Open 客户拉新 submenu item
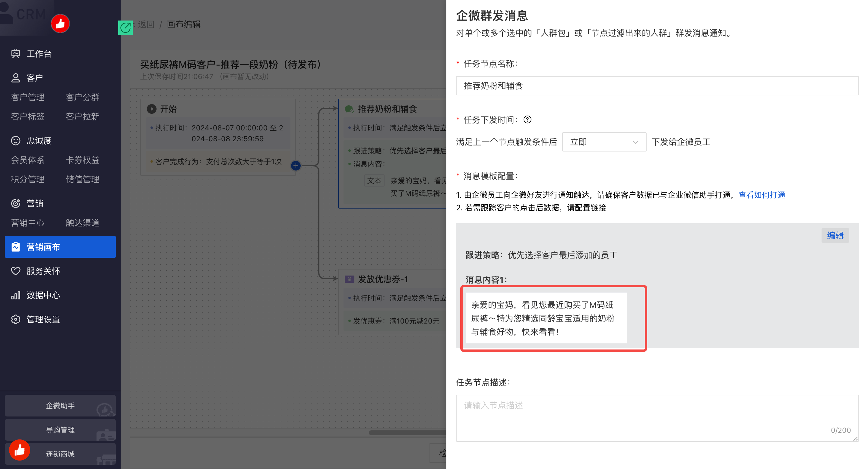 (x=83, y=117)
